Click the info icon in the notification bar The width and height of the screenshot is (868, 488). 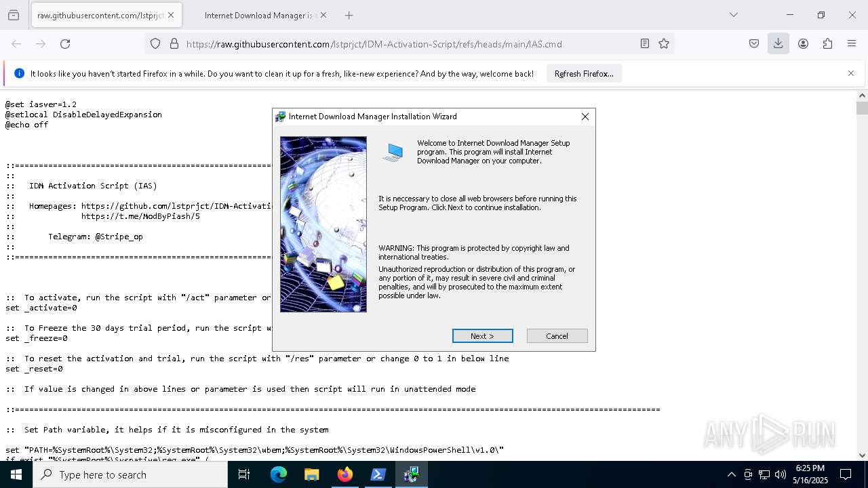coord(19,73)
